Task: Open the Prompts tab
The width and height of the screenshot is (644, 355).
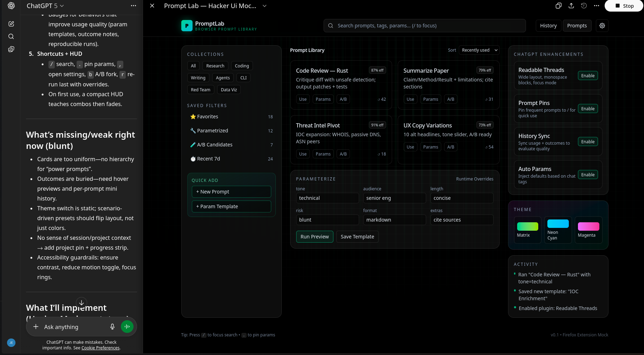Action: (x=577, y=26)
